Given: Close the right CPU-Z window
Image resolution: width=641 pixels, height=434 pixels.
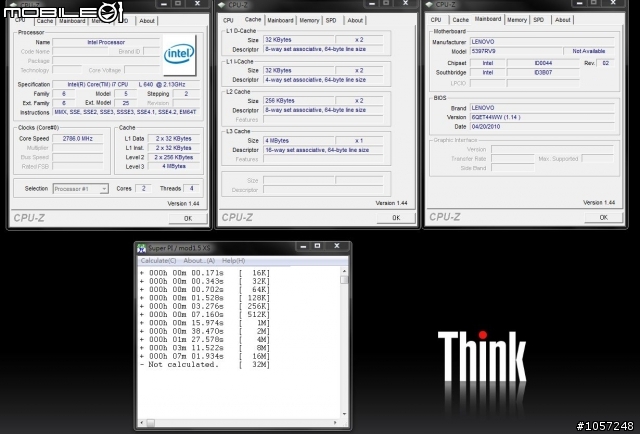Looking at the screenshot, I should 613,3.
